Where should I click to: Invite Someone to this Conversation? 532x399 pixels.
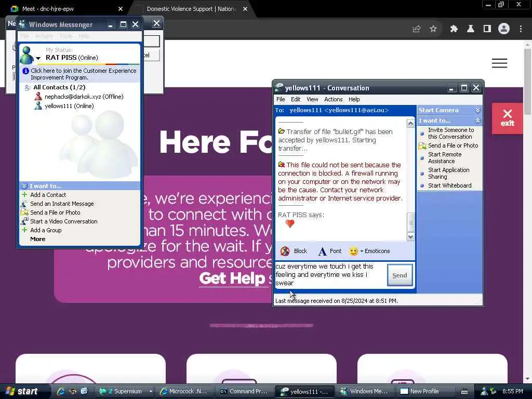(x=451, y=134)
